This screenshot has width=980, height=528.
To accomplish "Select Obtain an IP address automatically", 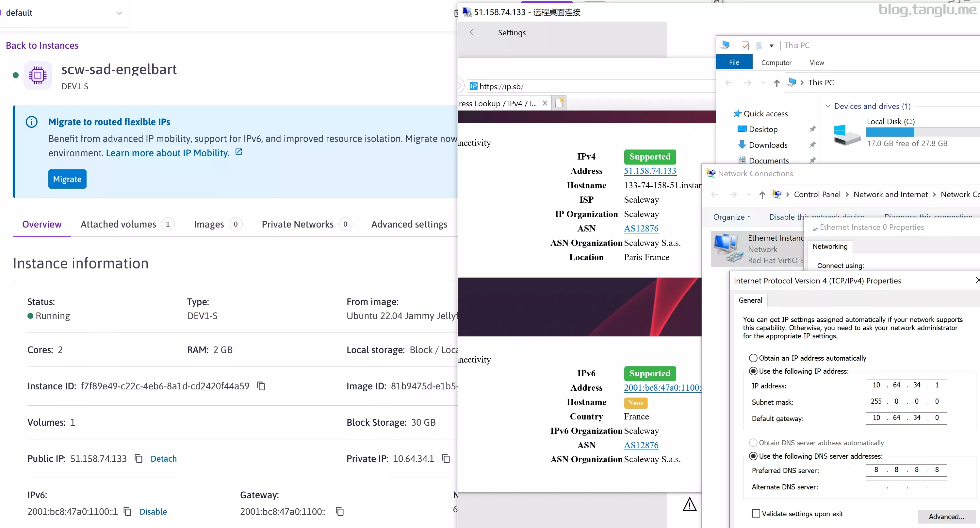I will tap(753, 358).
